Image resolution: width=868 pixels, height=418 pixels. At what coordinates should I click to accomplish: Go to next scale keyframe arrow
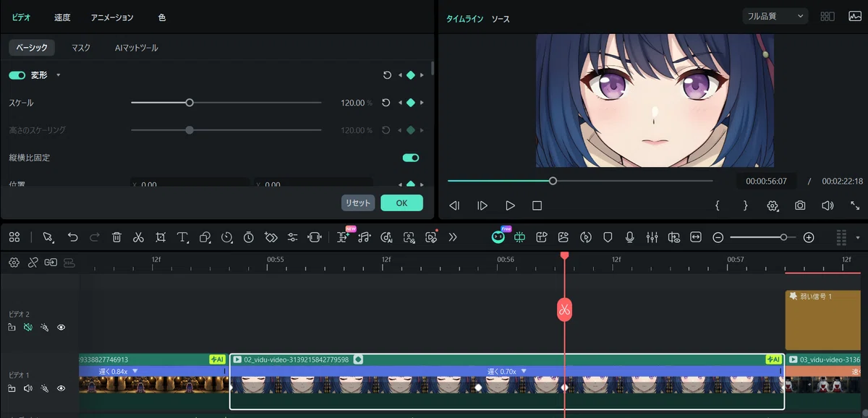(422, 103)
